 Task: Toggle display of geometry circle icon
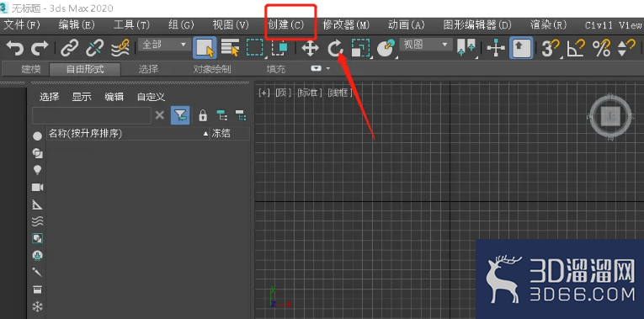37,136
